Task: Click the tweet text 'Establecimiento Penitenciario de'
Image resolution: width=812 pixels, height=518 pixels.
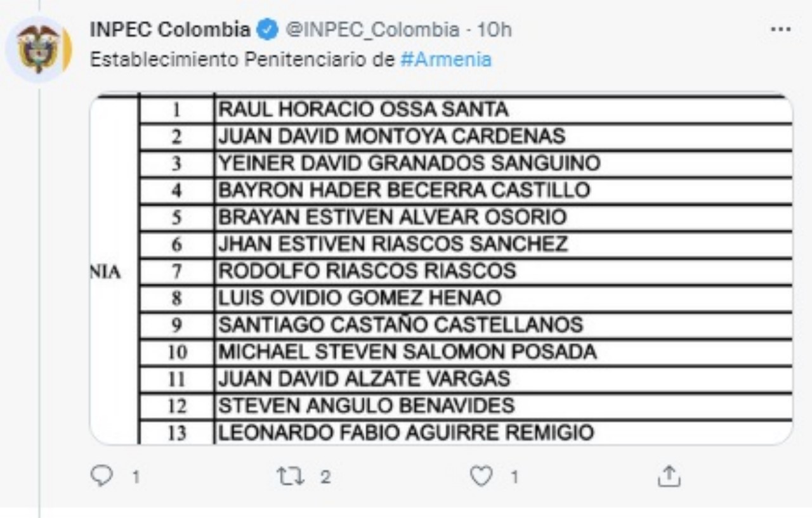Action: coord(243,60)
